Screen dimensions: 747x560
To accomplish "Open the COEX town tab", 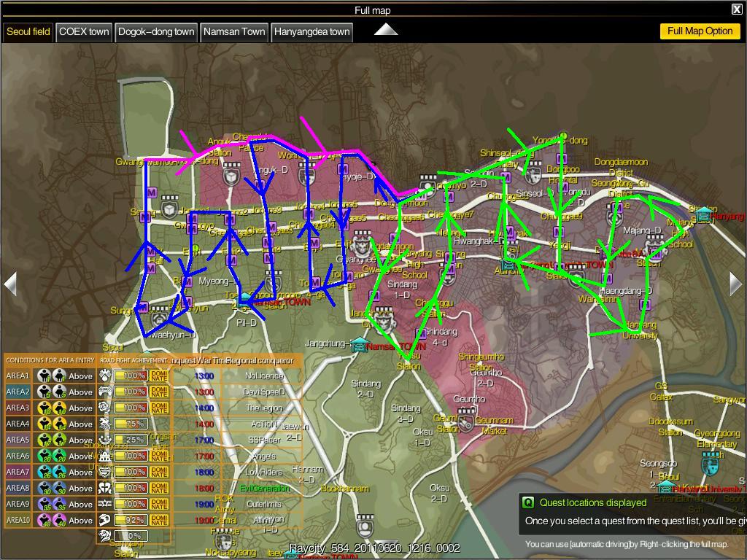I will [84, 32].
